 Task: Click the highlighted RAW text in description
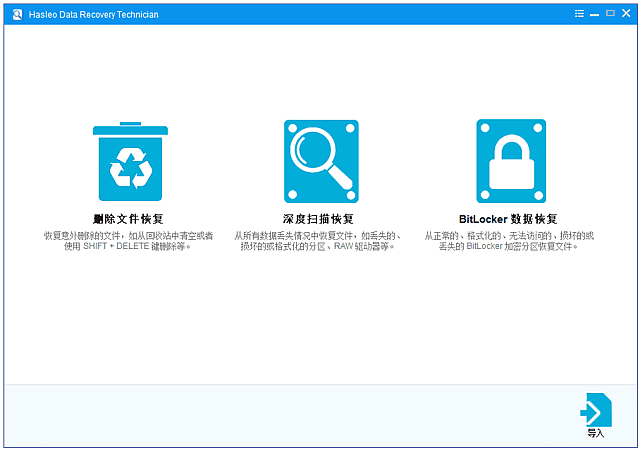click(x=344, y=246)
